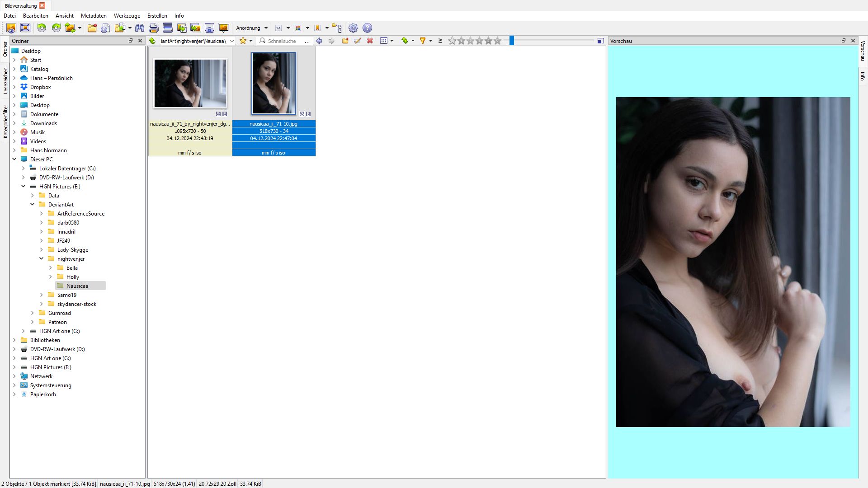Click the slideshow presentation icon
The width and height of the screenshot is (868, 488).
click(224, 28)
